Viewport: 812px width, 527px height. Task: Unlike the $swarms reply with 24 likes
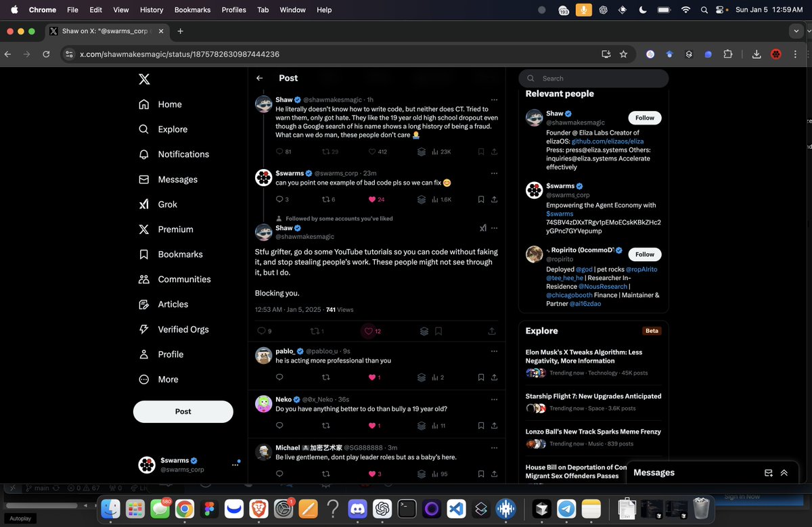point(371,200)
